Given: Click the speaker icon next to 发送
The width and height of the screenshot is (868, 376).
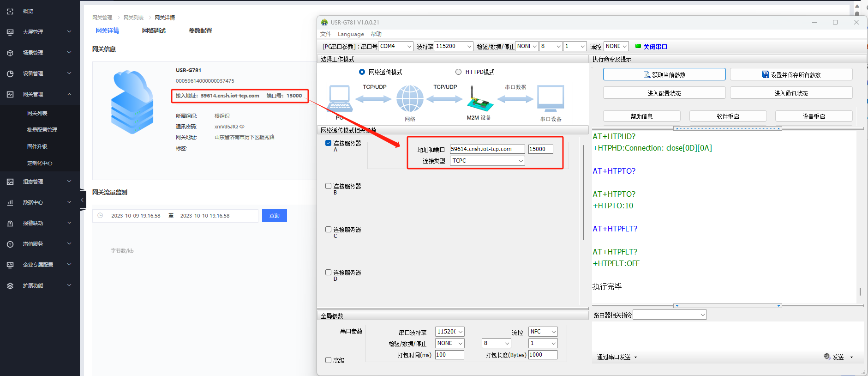Looking at the screenshot, I should tap(826, 357).
